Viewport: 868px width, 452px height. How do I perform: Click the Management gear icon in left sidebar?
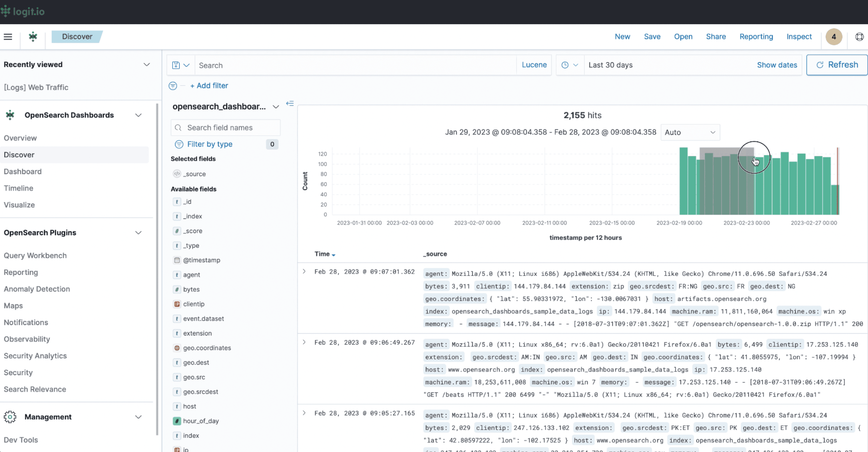[x=10, y=416]
